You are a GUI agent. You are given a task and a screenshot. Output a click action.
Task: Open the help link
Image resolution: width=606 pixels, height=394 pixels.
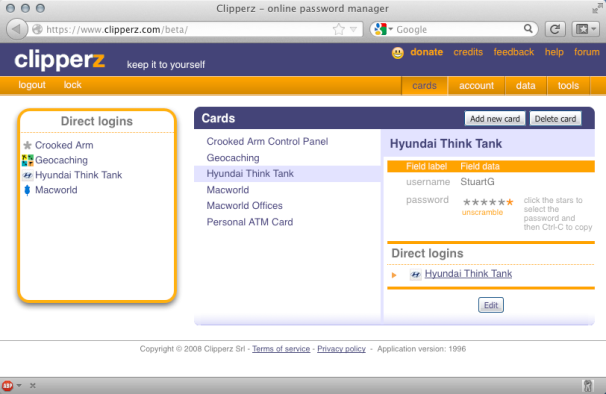point(554,52)
